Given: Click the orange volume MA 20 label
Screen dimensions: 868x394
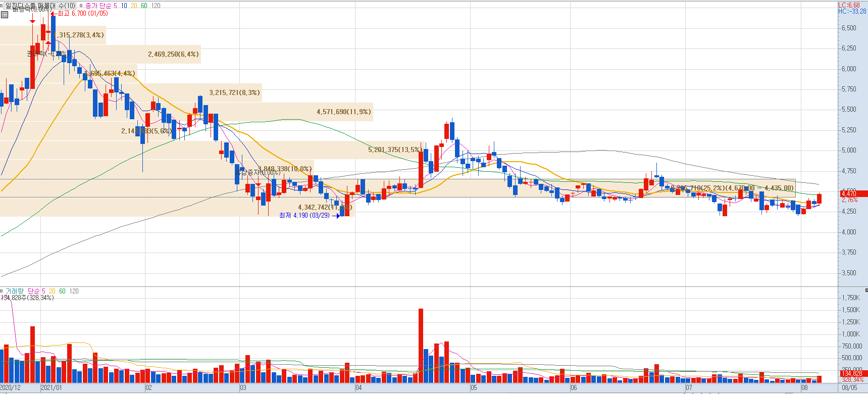Looking at the screenshot, I should coord(52,291).
